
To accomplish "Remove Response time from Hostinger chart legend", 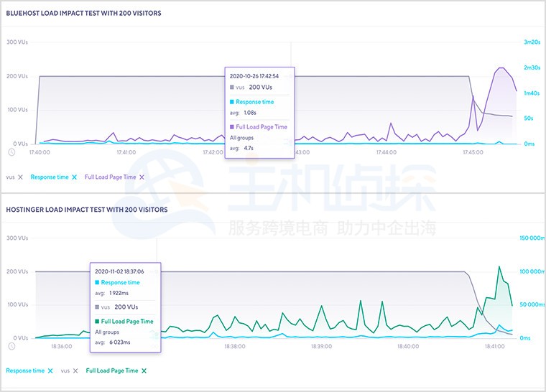I will point(50,370).
